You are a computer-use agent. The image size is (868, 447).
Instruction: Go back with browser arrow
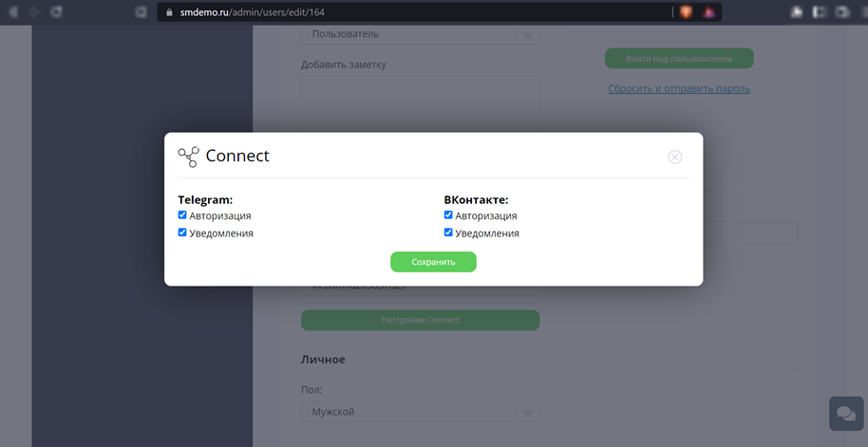coord(12,11)
